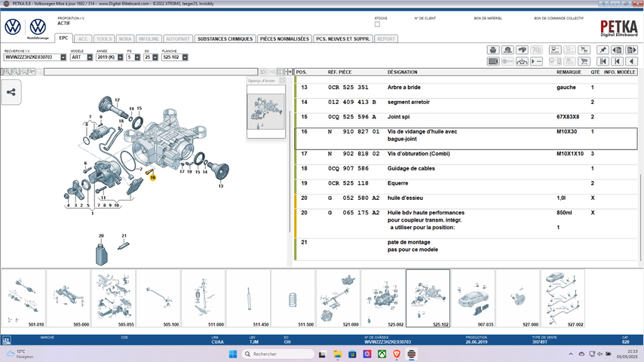Open thumbnail 521-000
This screenshot has width=644, height=362.
[338, 299]
